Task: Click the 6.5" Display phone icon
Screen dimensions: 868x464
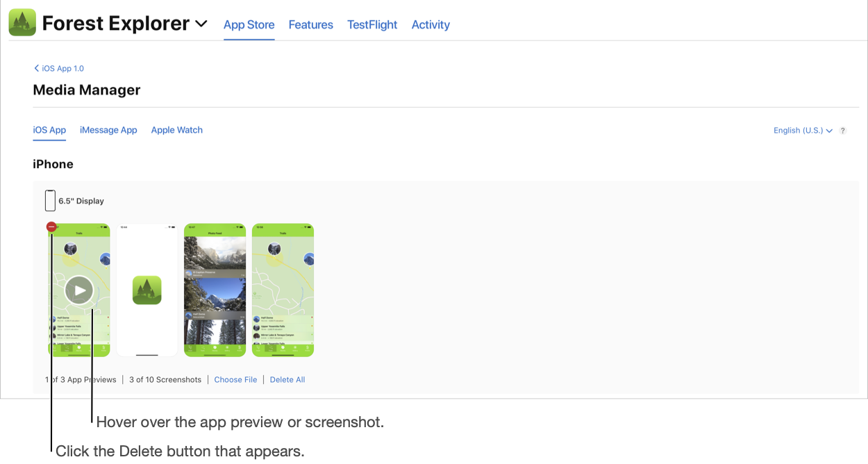Action: tap(50, 201)
